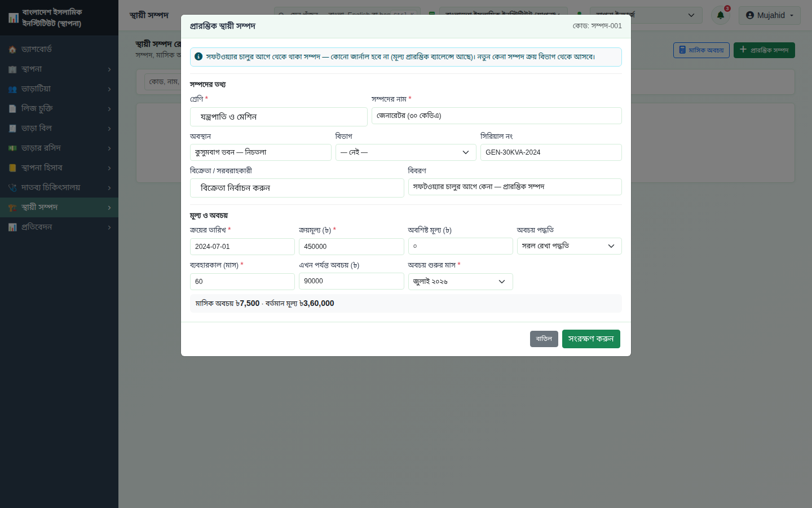Click the blue info icon in the notice
This screenshot has height=508, width=812.
tap(198, 56)
